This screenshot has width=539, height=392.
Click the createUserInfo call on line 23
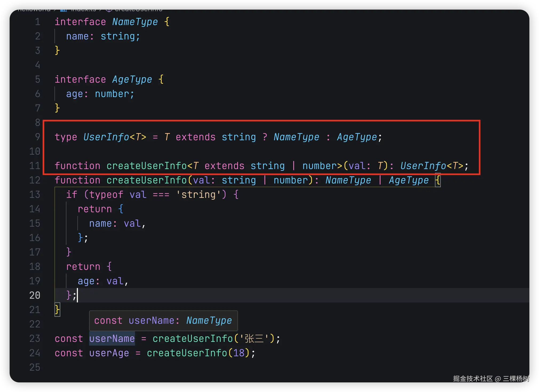pyautogui.click(x=193, y=338)
